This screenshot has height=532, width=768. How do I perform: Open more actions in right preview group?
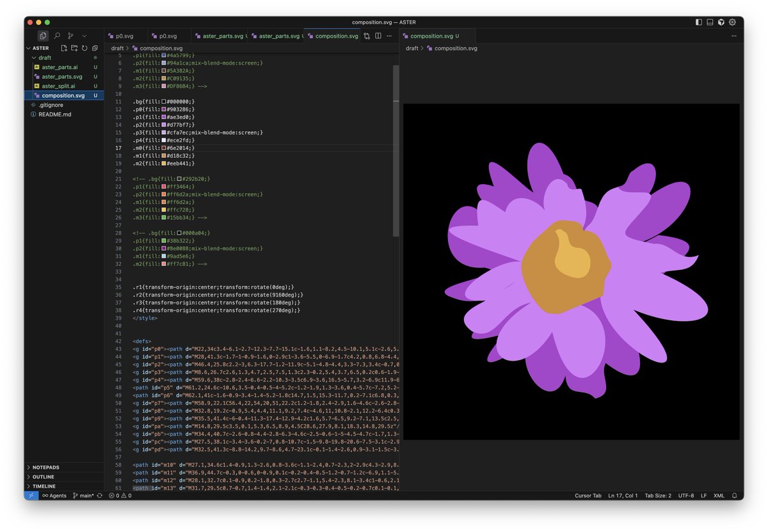coord(734,36)
